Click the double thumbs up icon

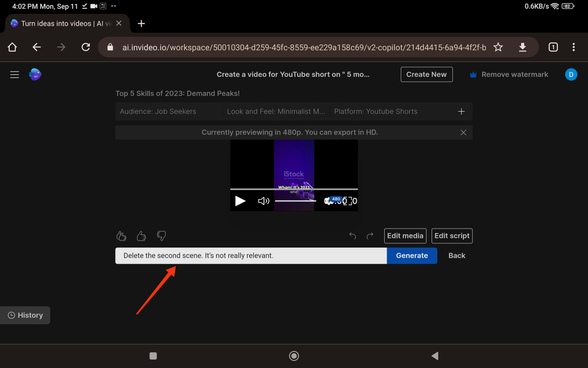click(x=122, y=236)
